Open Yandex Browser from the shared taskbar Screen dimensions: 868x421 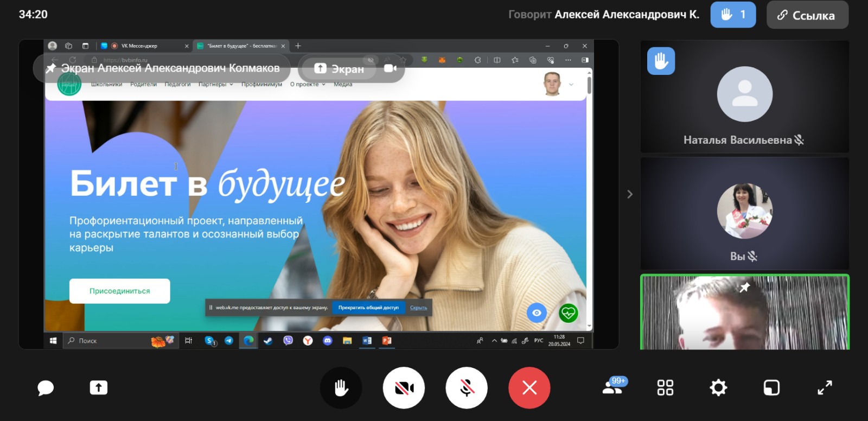308,341
